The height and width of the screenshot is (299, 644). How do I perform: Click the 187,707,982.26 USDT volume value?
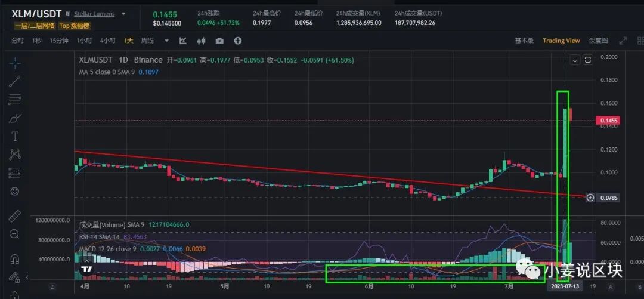415,23
